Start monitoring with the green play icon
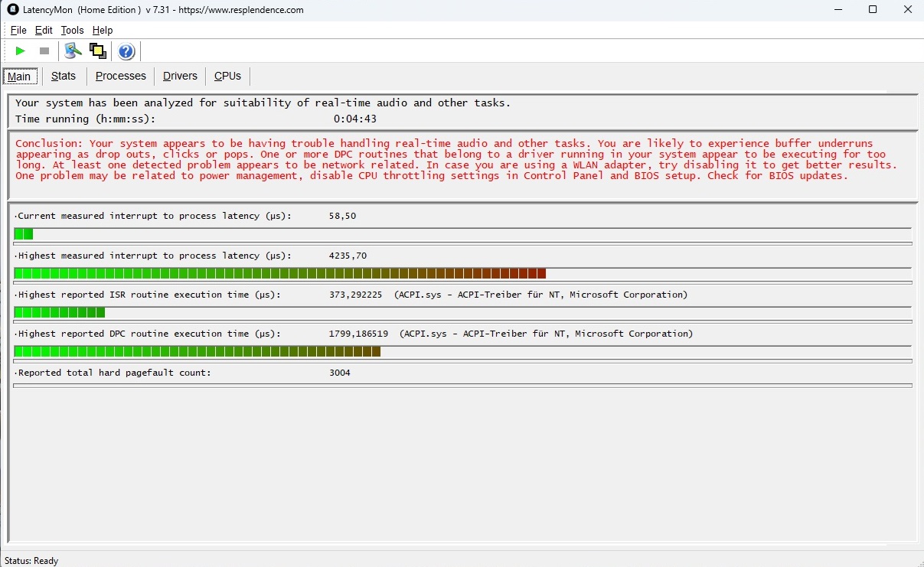This screenshot has width=924, height=567. tap(21, 51)
